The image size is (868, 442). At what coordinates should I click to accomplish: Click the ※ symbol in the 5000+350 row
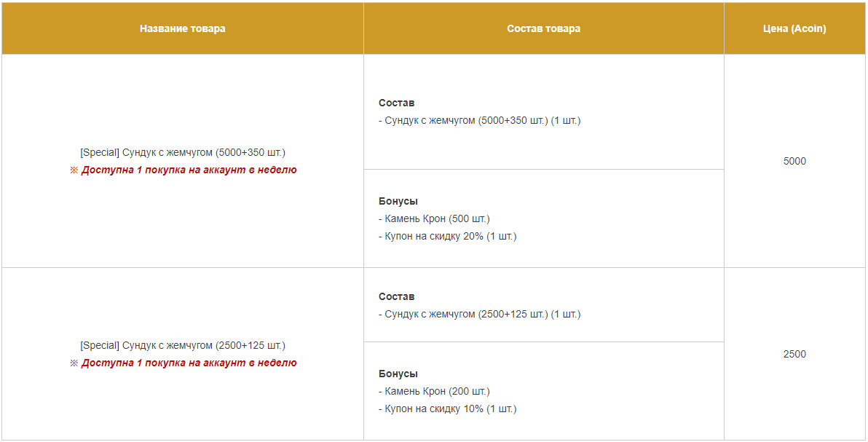pyautogui.click(x=74, y=170)
